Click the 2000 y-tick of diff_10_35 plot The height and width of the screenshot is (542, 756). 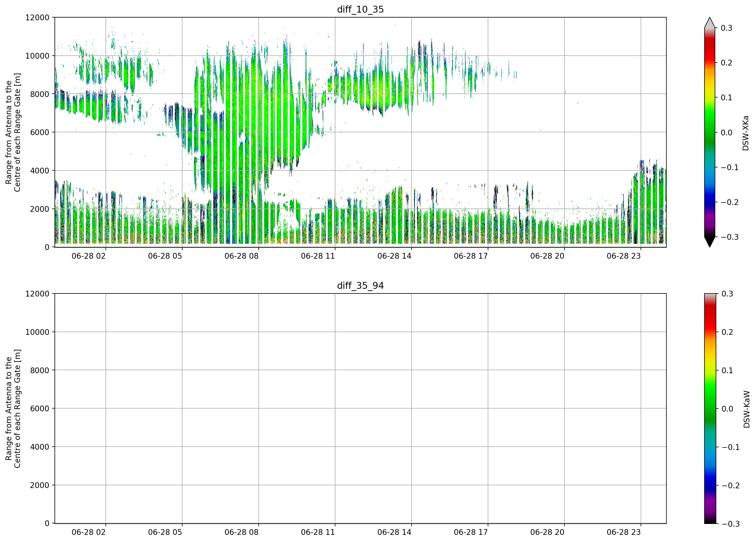tap(40, 209)
